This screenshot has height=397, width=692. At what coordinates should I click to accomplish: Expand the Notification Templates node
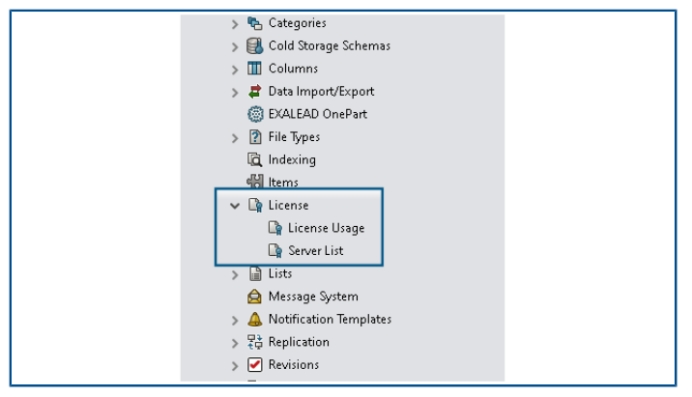pos(235,321)
